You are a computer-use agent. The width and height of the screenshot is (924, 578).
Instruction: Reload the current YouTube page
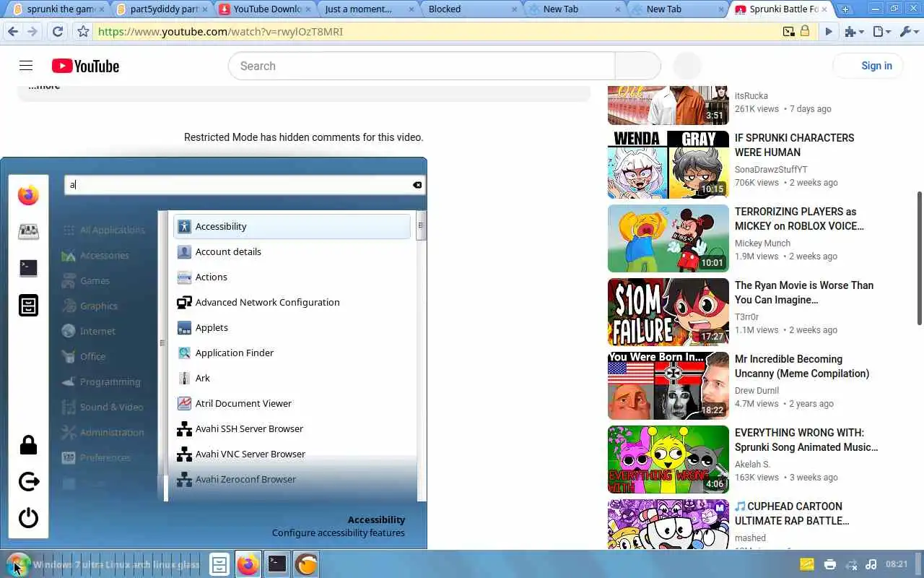58,32
